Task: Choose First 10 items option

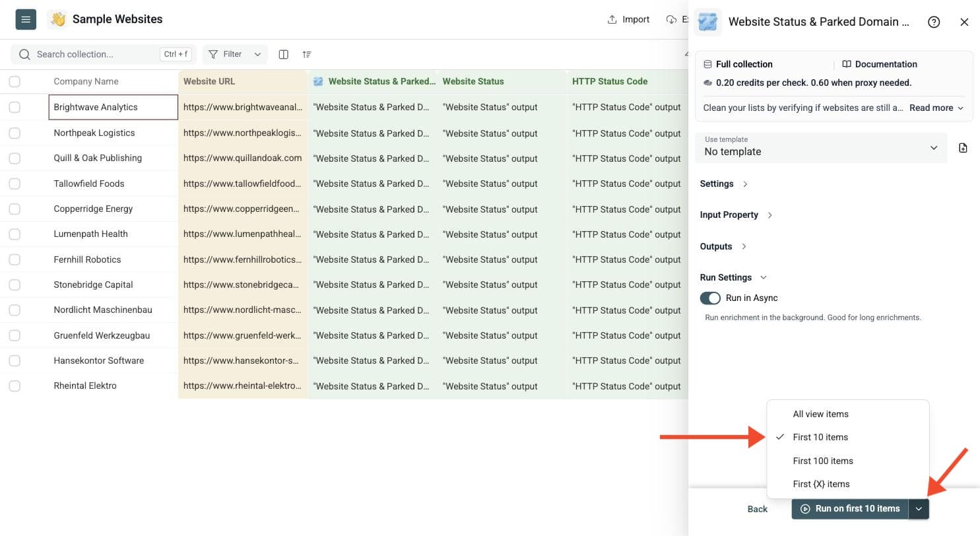Action: click(x=848, y=437)
